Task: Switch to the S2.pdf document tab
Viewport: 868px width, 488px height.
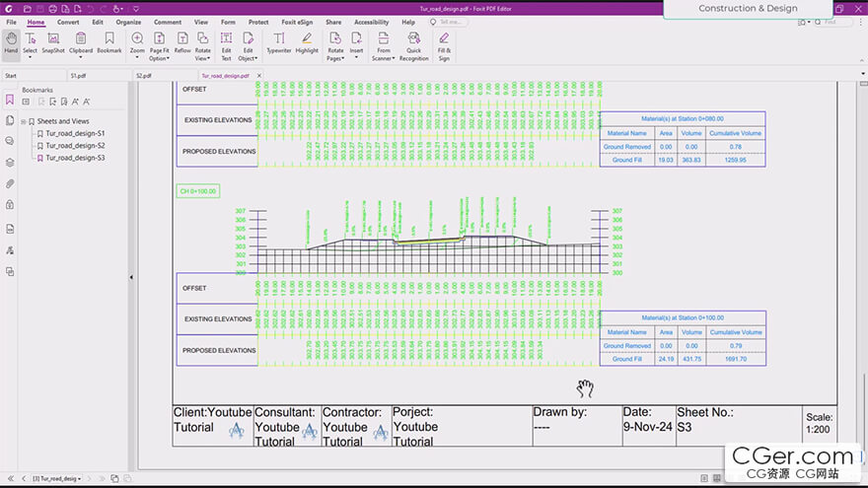Action: (143, 75)
